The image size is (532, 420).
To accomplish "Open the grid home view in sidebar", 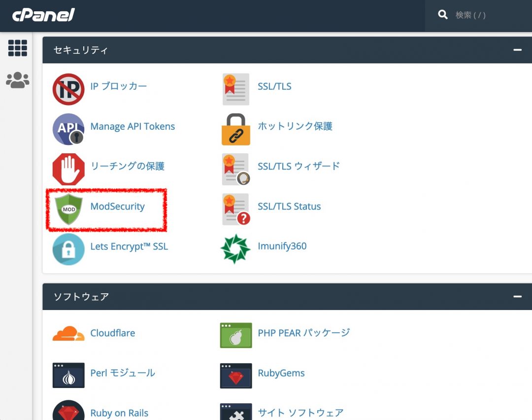I will click(x=18, y=48).
